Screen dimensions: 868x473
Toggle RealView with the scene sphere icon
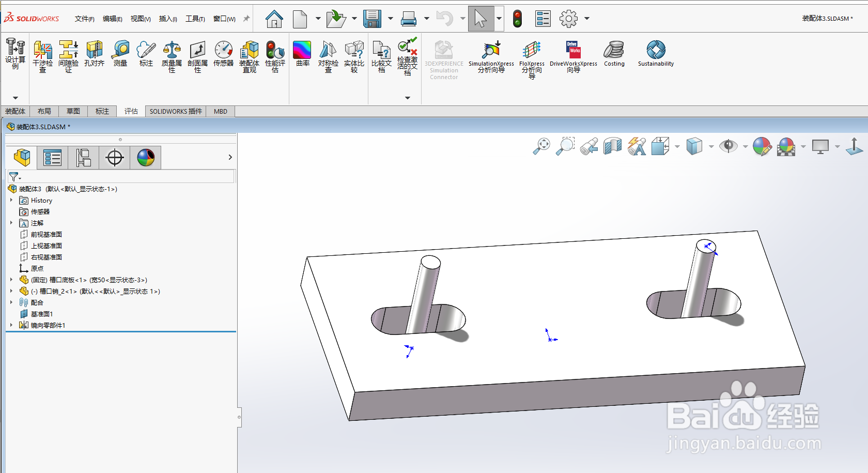click(785, 146)
